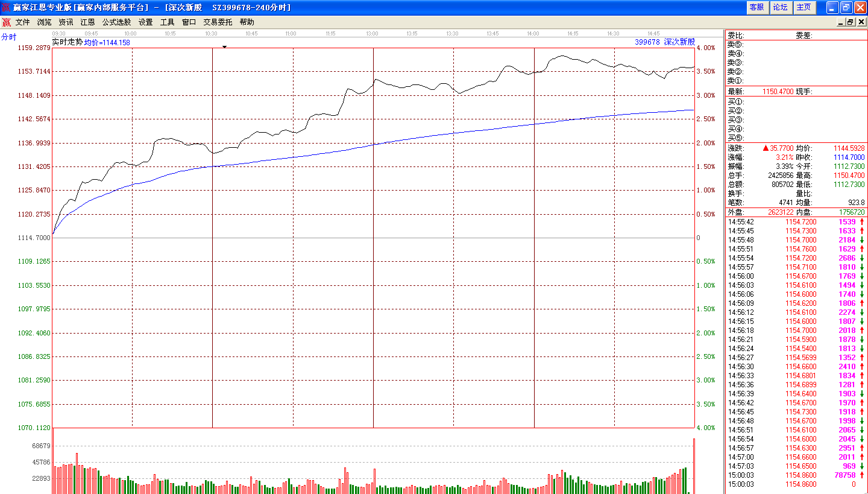
Task: Click the 399678 深次新股 label
Action: tap(665, 42)
